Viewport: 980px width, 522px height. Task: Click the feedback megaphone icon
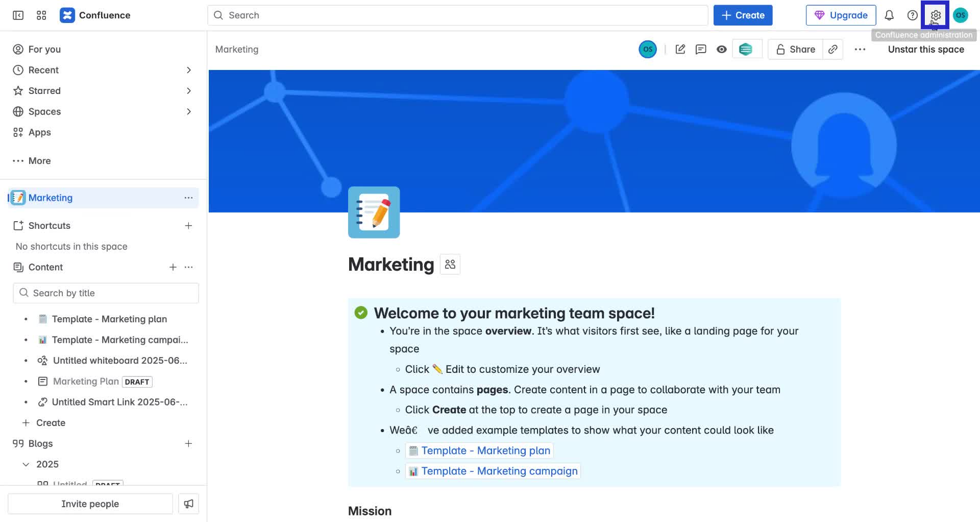tap(188, 504)
